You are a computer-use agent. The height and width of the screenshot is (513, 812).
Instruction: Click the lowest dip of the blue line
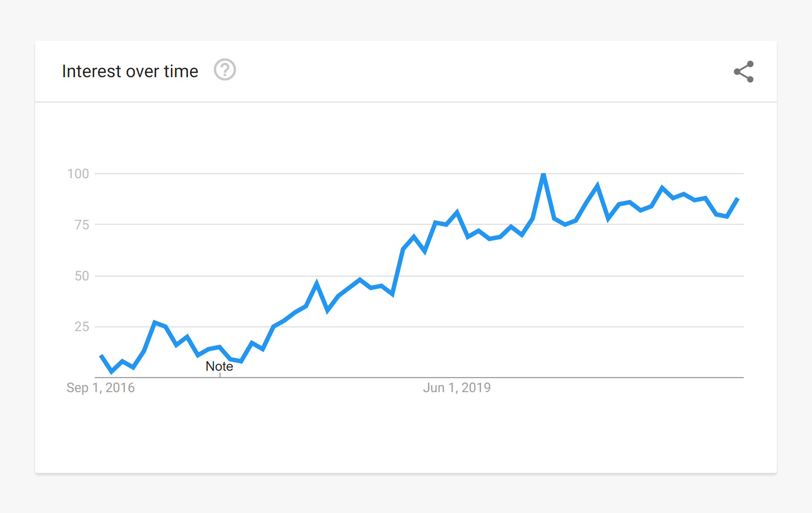(x=112, y=372)
